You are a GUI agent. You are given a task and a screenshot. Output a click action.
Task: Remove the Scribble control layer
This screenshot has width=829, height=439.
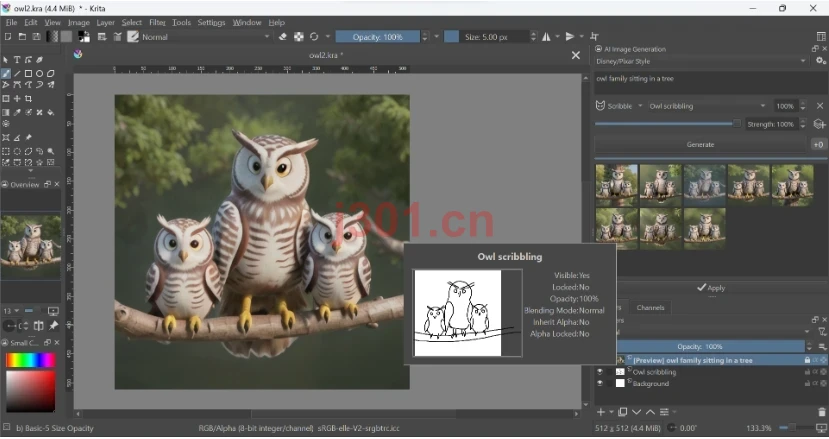coord(820,106)
